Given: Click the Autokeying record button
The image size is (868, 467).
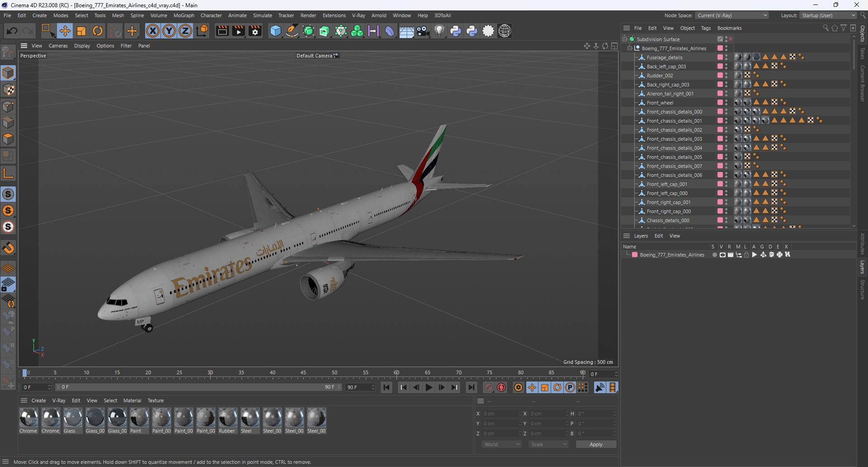Looking at the screenshot, I should coord(501,387).
